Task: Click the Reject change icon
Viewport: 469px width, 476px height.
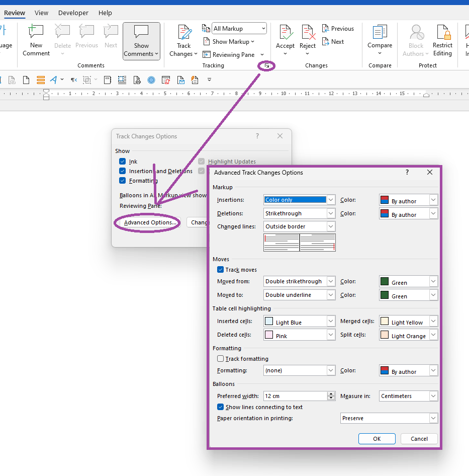Action: tap(308, 32)
